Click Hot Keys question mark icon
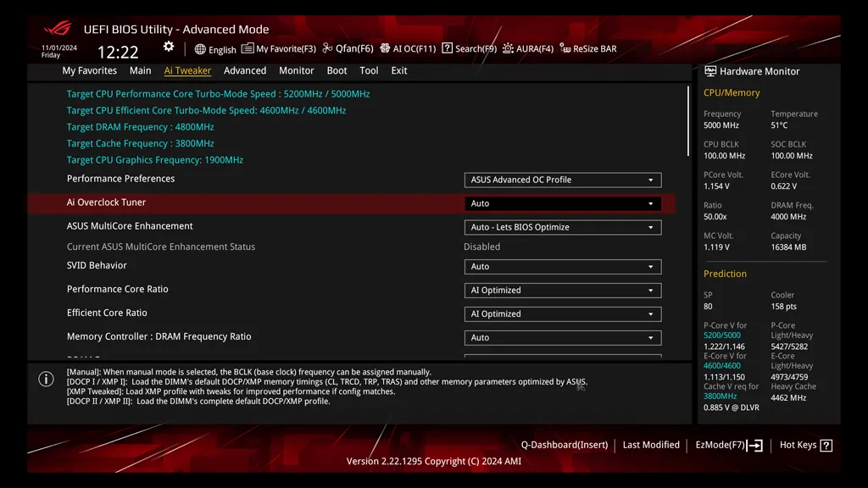Viewport: 868px width, 488px height. [826, 446]
